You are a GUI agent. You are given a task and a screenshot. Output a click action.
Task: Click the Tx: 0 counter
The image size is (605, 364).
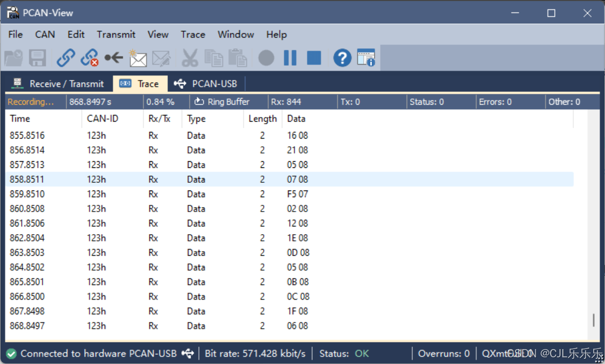[x=350, y=102]
